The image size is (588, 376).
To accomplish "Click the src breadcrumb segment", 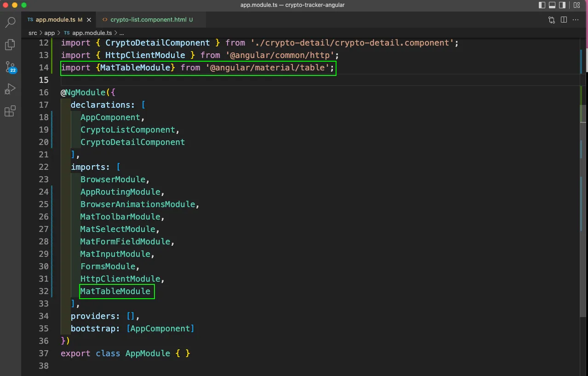I will click(33, 33).
